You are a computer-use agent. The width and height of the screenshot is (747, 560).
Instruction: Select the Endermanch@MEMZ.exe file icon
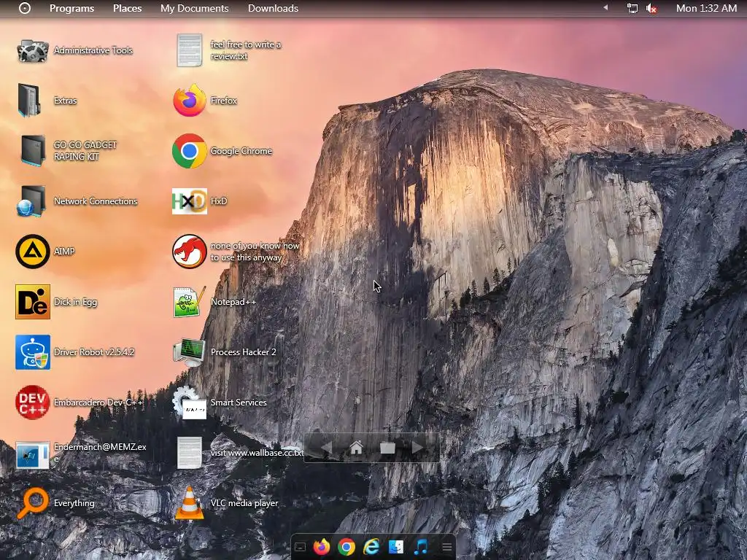click(32, 455)
